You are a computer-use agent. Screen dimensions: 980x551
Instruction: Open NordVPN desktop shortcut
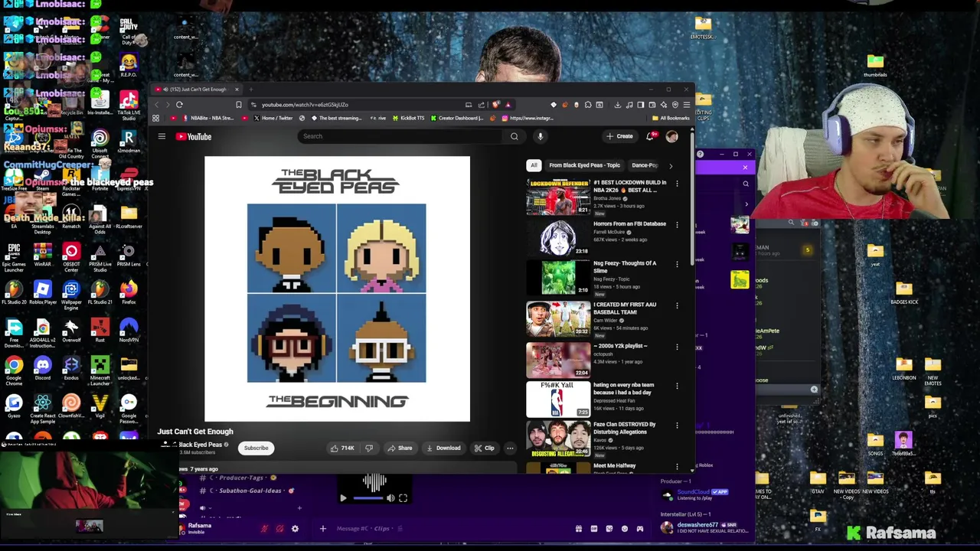click(x=129, y=331)
